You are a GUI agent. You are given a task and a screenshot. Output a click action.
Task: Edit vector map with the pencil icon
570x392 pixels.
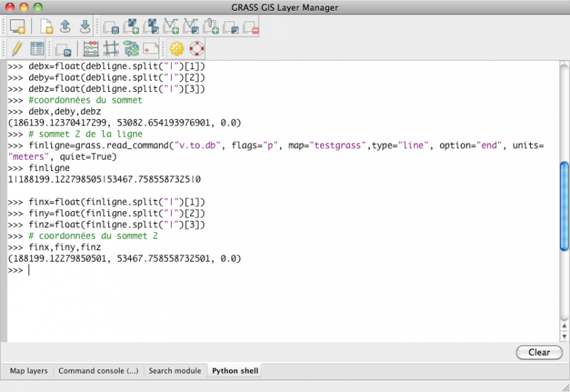(17, 49)
